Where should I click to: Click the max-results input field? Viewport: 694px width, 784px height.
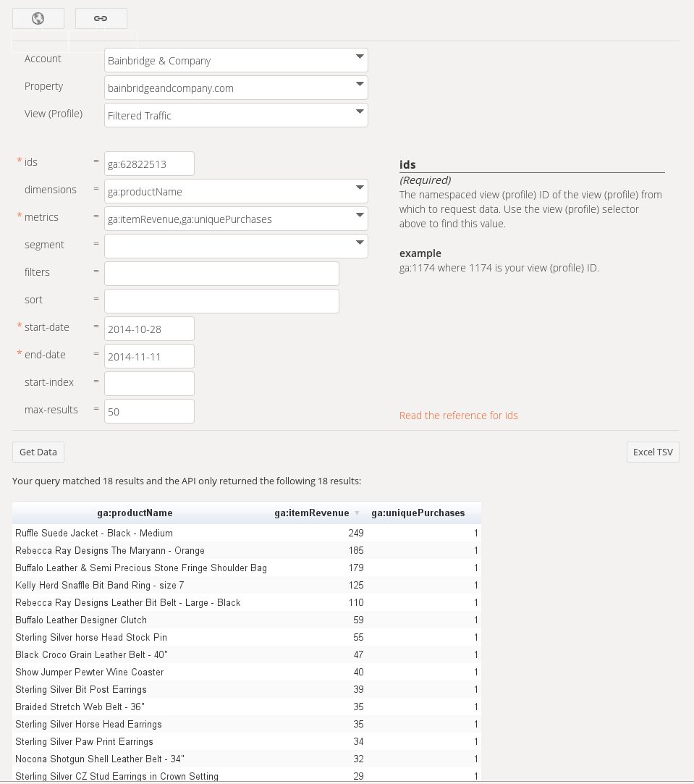[x=150, y=411]
